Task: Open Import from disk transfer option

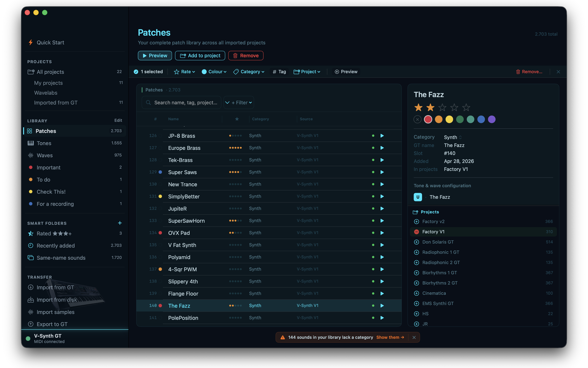Action: pyautogui.click(x=52, y=300)
